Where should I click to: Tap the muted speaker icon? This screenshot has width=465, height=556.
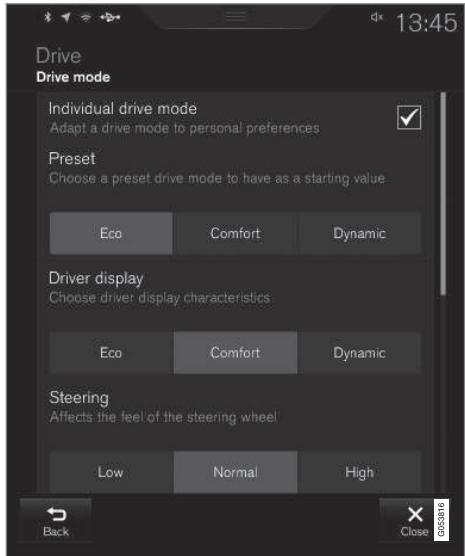click(x=377, y=17)
